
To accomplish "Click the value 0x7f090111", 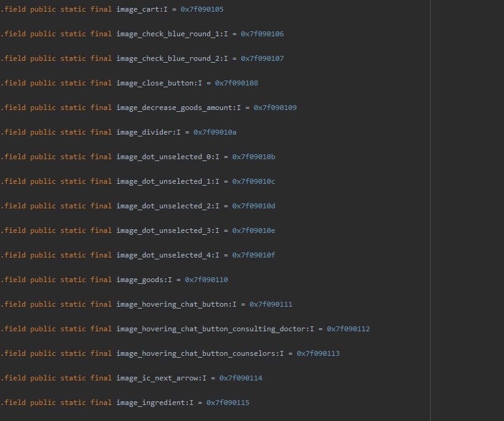I will 271,304.
